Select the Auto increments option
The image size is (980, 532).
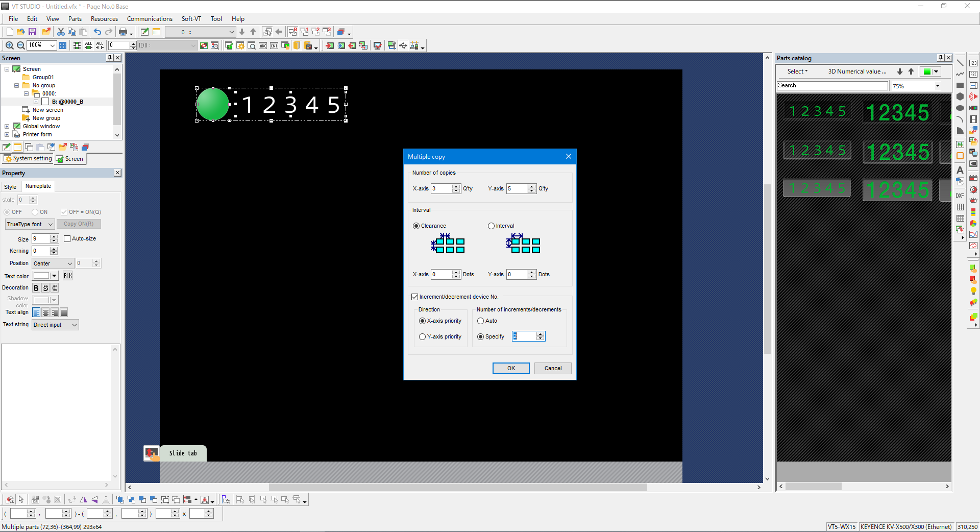(x=480, y=321)
